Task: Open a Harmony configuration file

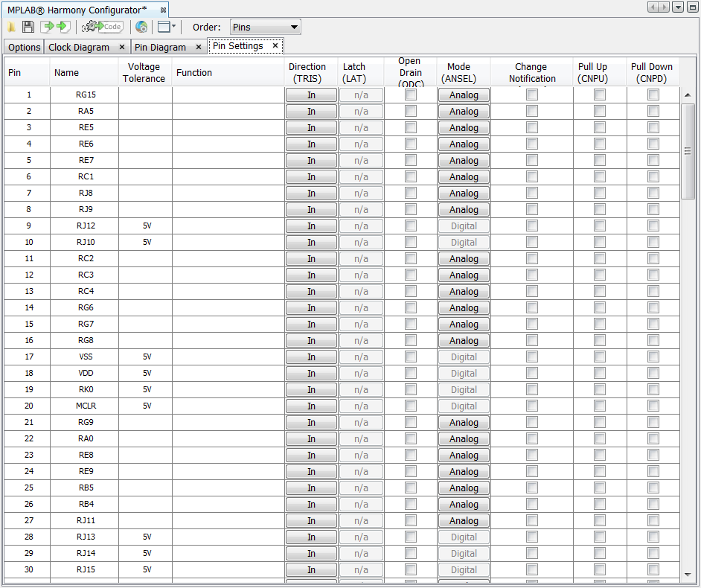Action: (x=12, y=27)
